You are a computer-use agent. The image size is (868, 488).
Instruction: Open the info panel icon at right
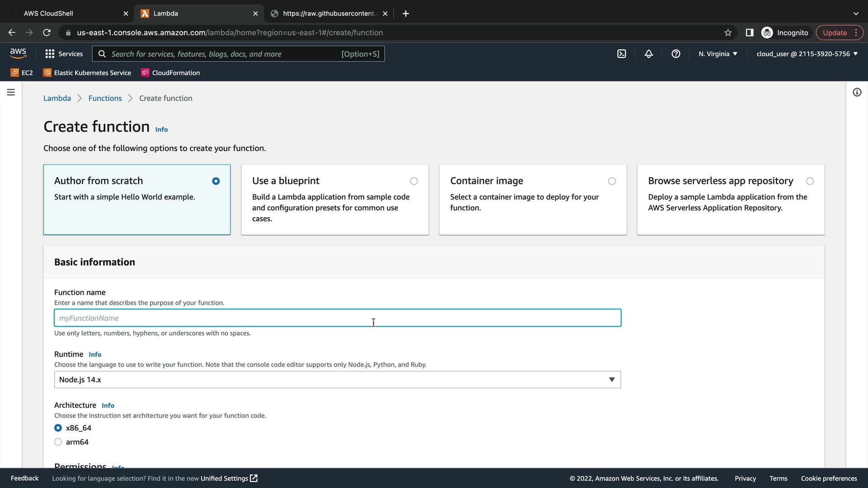click(857, 92)
